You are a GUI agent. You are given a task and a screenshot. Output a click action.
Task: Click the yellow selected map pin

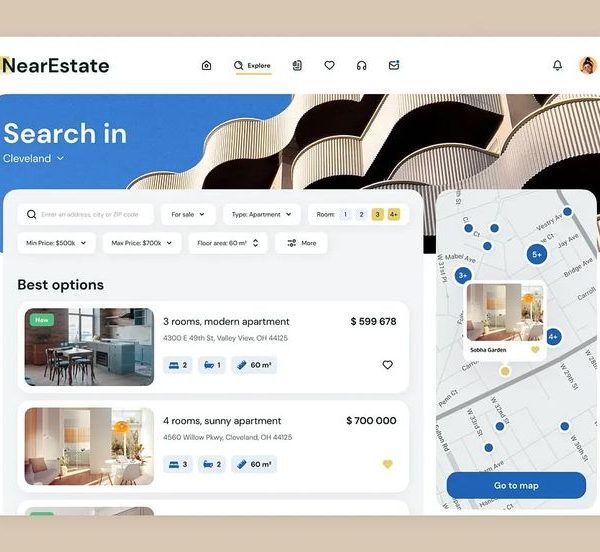pos(505,371)
